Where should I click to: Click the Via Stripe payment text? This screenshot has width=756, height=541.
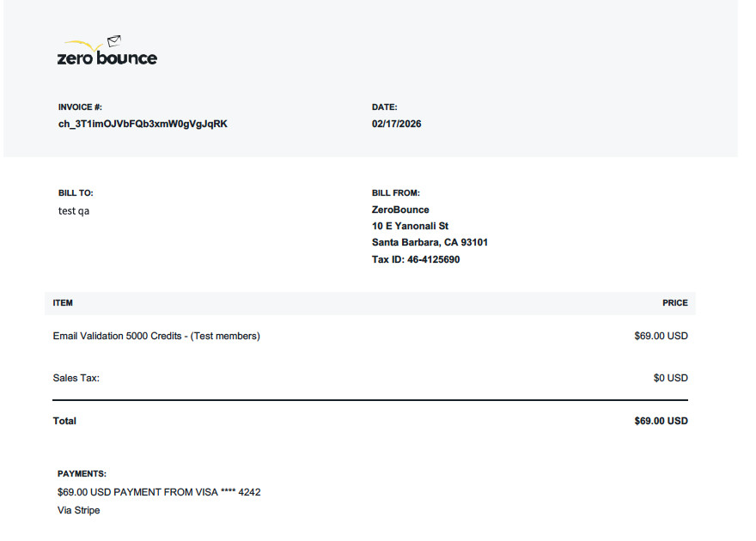[76, 510]
